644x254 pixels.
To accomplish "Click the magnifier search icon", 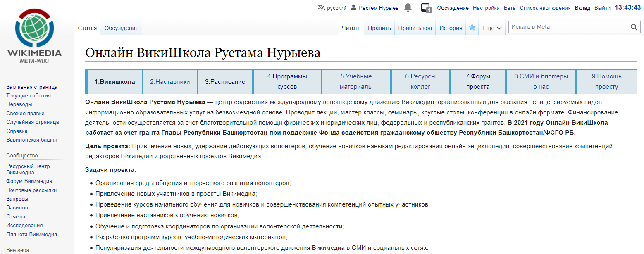I will (x=634, y=27).
